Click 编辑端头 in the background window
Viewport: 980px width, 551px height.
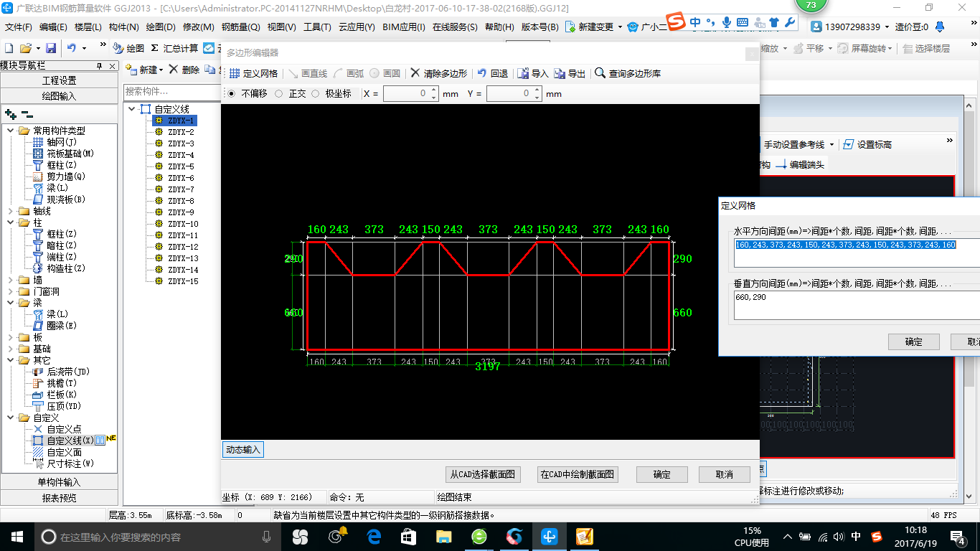[800, 164]
